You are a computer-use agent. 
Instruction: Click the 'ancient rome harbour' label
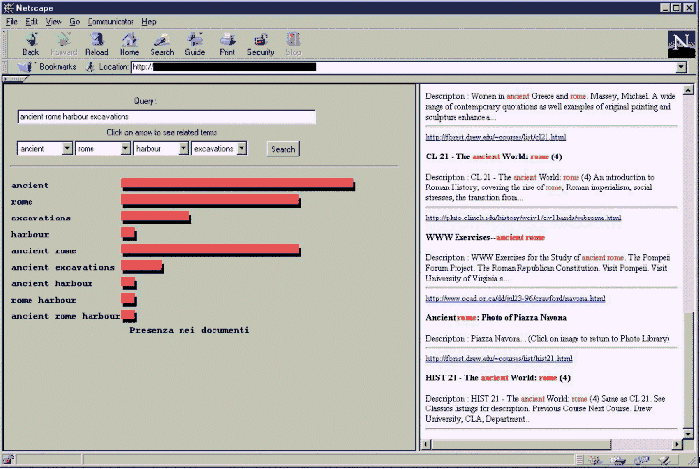(66, 316)
